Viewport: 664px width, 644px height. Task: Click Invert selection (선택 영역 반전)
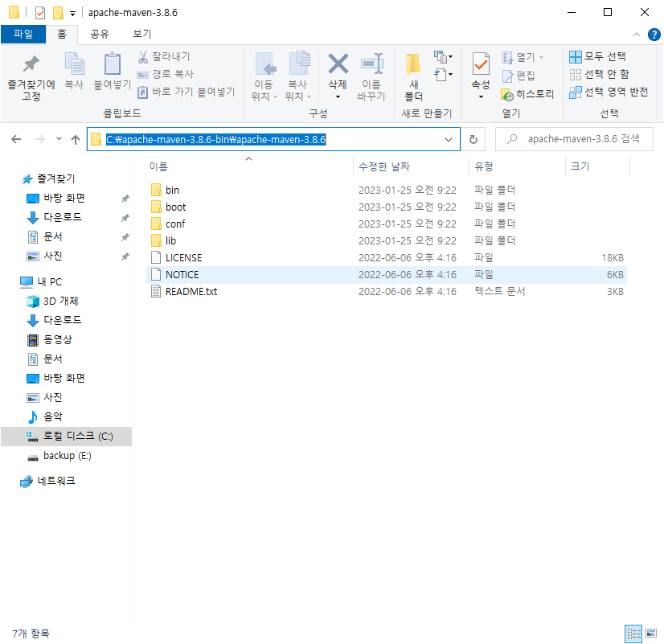click(x=609, y=92)
